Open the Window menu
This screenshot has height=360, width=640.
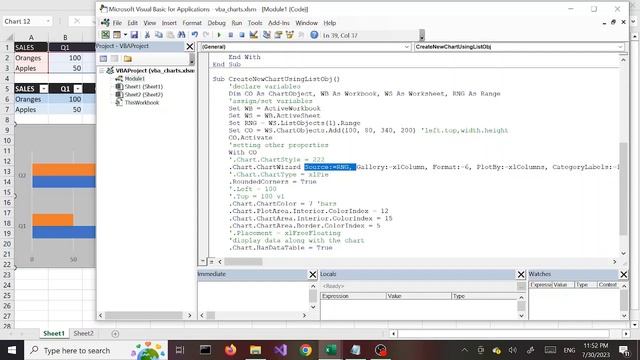click(307, 23)
